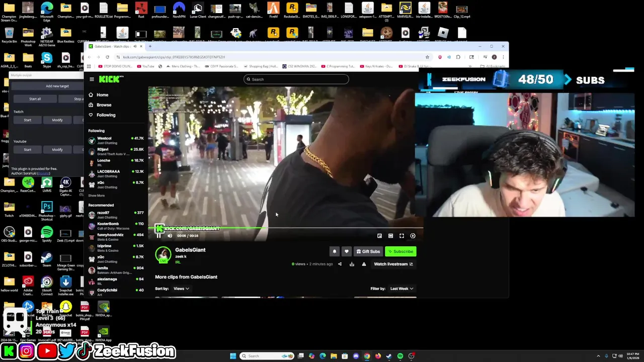The height and width of the screenshot is (362, 644).
Task: Expand Show More under Following
Action: [x=97, y=196]
